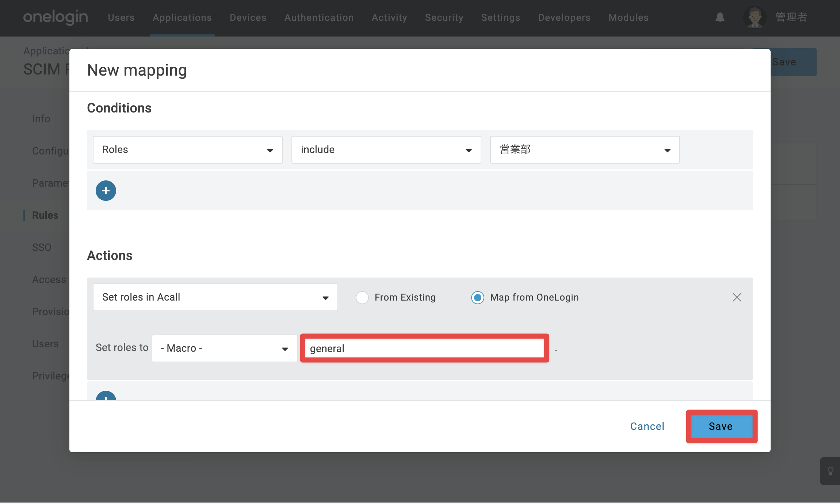Click Cancel to dismiss the mapping
The width and height of the screenshot is (840, 504).
647,426
